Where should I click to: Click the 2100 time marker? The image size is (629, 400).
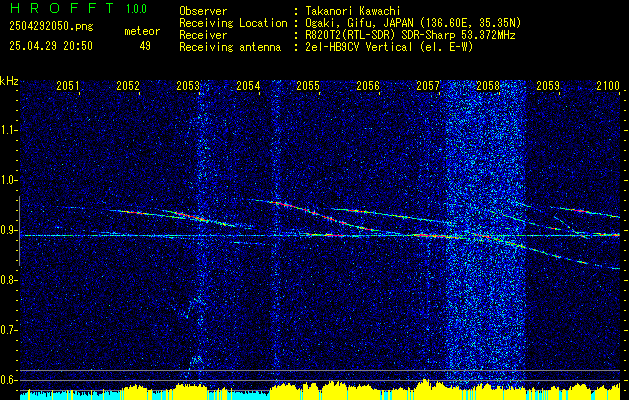608,85
